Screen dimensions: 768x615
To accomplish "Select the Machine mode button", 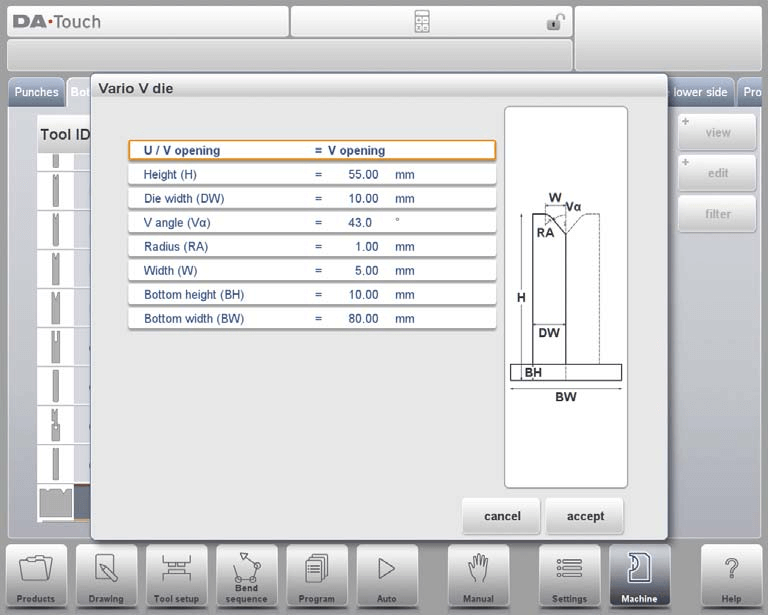I will point(640,576).
